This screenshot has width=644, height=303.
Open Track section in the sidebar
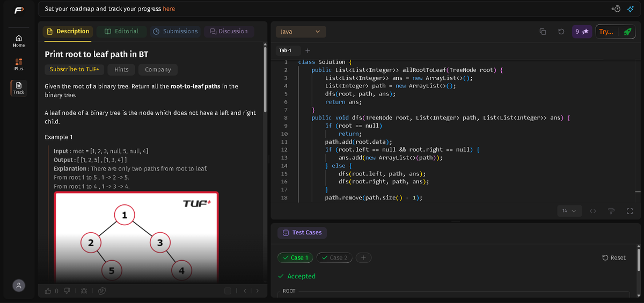coord(19,88)
